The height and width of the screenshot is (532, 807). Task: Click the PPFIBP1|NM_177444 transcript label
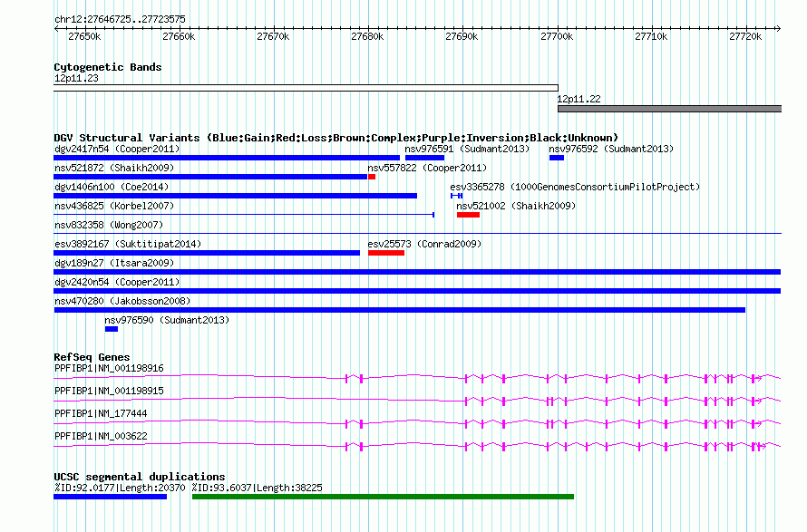coord(101,413)
